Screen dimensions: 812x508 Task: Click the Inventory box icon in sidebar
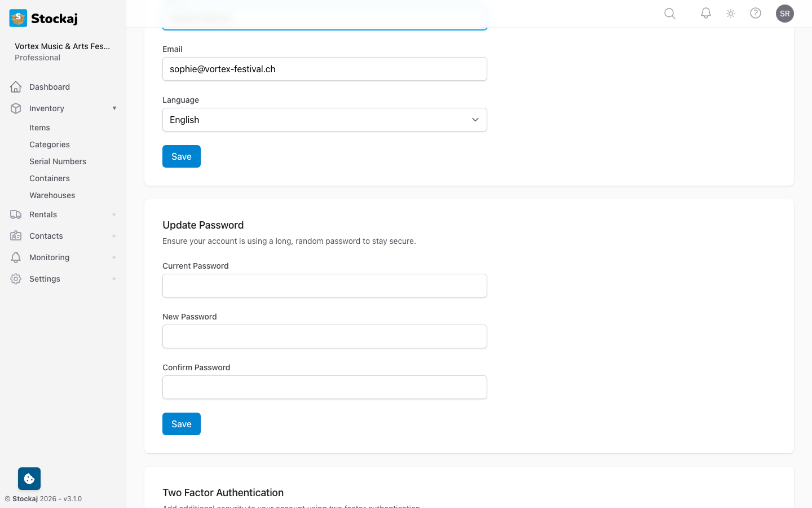(16, 108)
